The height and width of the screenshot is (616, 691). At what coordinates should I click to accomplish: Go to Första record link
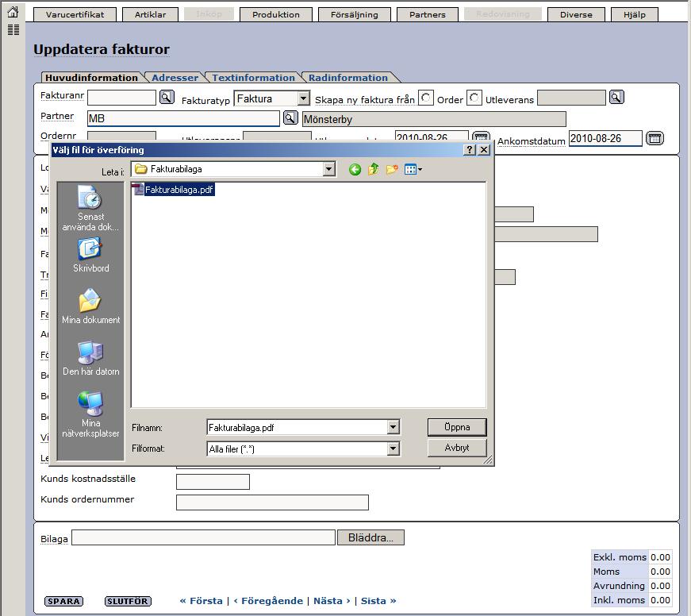[x=201, y=601]
